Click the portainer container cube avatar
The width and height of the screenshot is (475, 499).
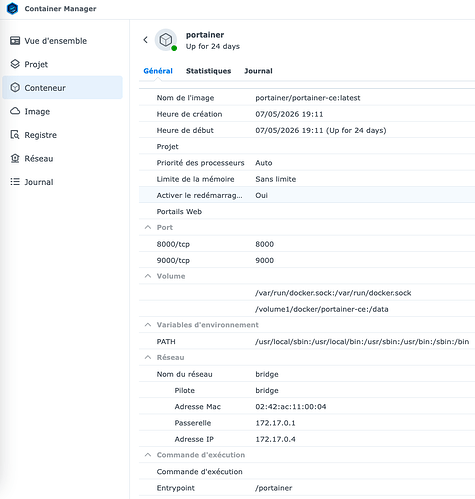[x=166, y=40]
